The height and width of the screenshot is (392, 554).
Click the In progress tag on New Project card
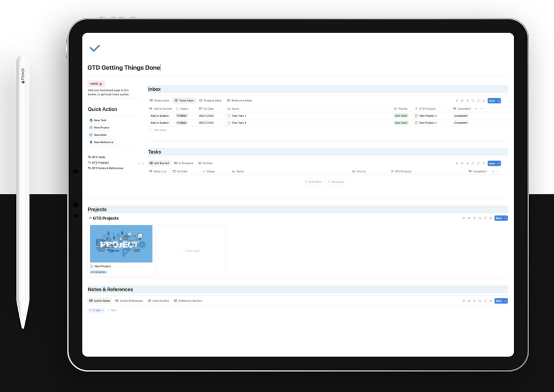pos(98,272)
